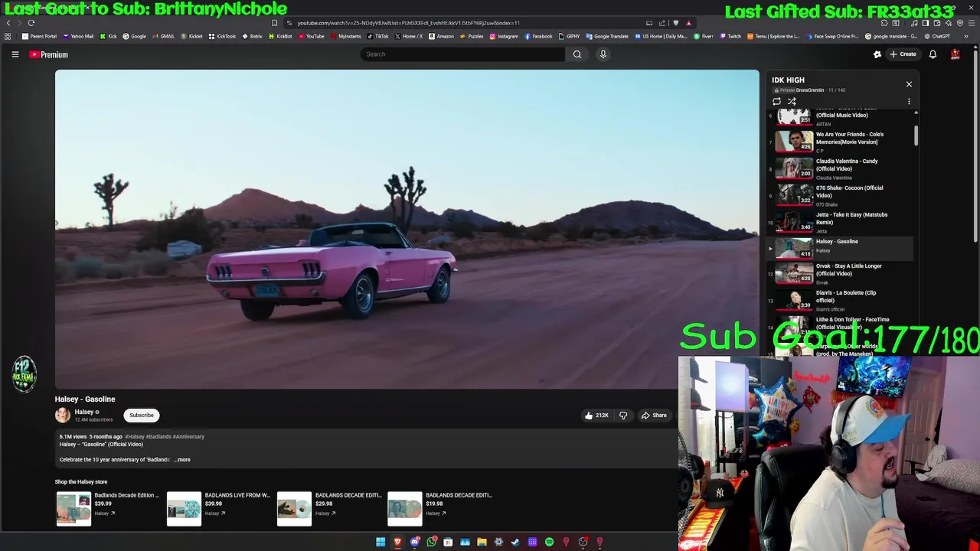Select Orvak - Stay A Little Longer
980x551 pixels.
tap(840, 273)
